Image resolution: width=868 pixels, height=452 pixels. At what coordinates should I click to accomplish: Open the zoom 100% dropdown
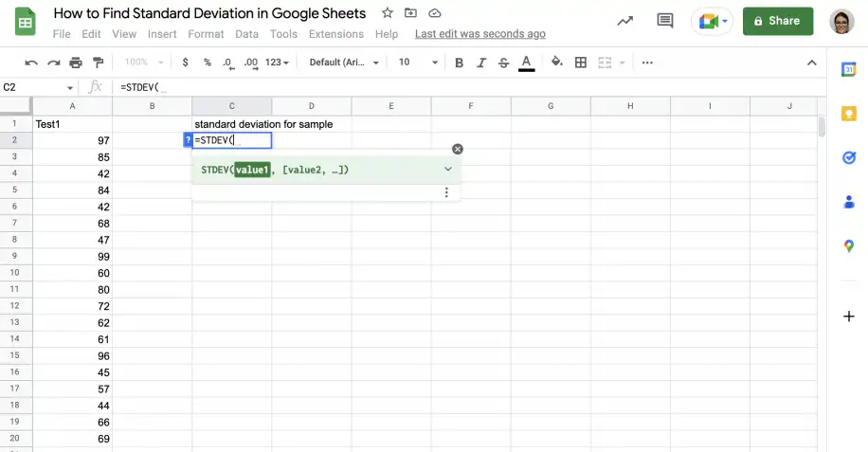click(143, 63)
